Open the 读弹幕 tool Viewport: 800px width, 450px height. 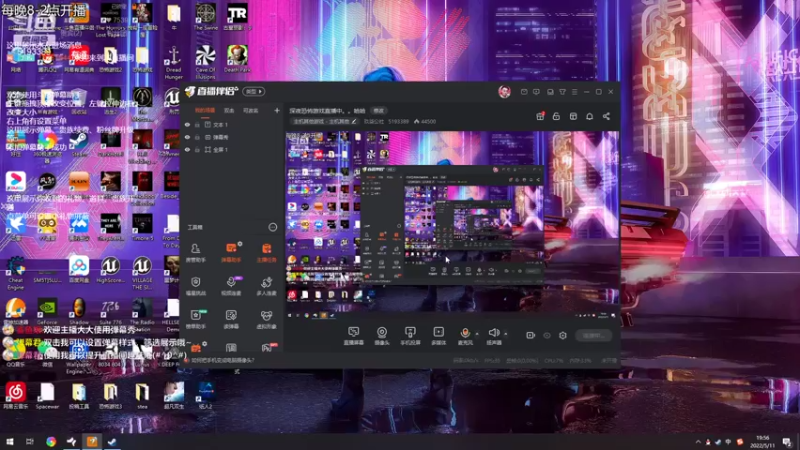(x=231, y=319)
